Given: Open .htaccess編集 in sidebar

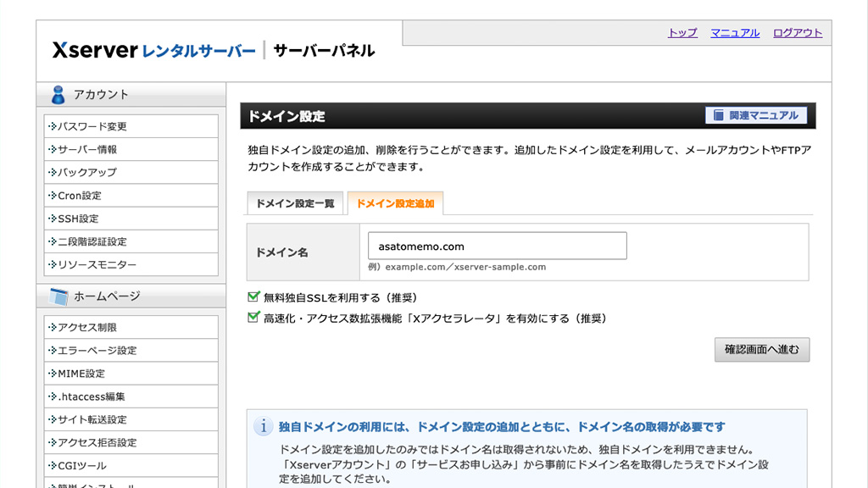Looking at the screenshot, I should click(131, 396).
